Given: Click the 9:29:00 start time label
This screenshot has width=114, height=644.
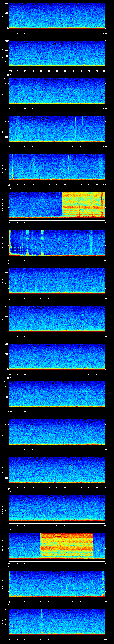Looking at the screenshot, I should pyautogui.click(x=9, y=601).
